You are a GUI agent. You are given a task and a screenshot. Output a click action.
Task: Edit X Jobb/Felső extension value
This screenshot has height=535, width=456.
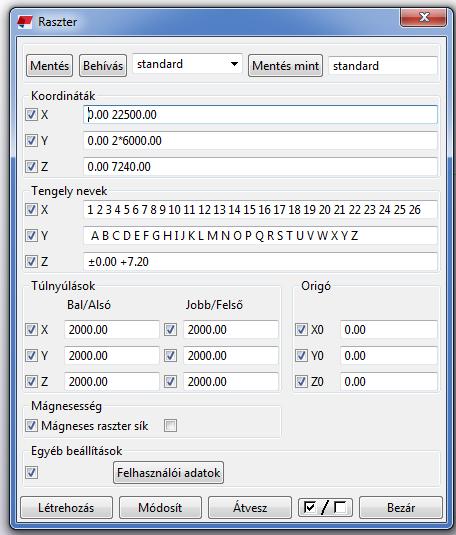pos(231,330)
